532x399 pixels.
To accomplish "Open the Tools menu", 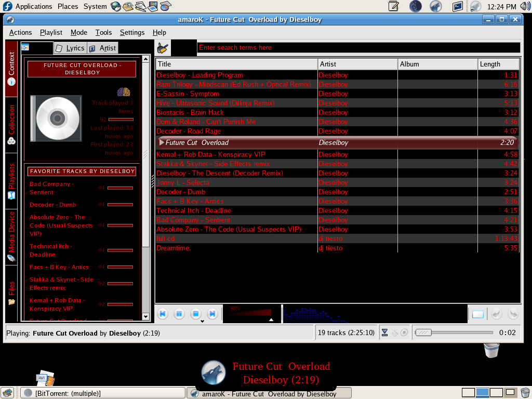I will (x=103, y=33).
